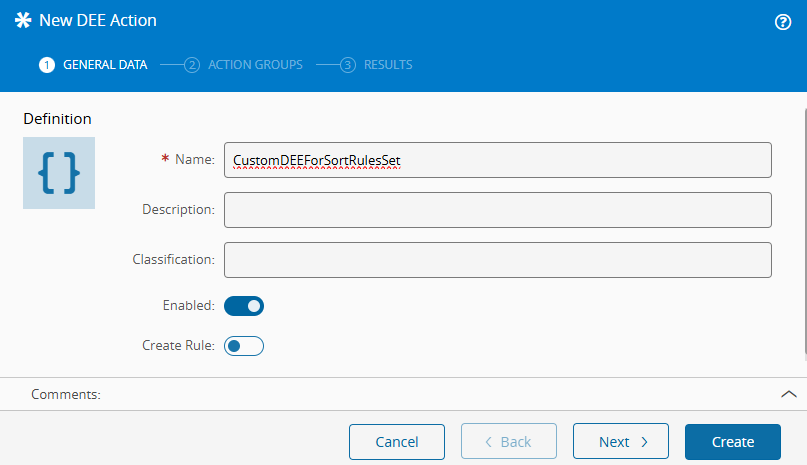Jump to the Results step
The width and height of the screenshot is (807, 465).
click(x=387, y=65)
